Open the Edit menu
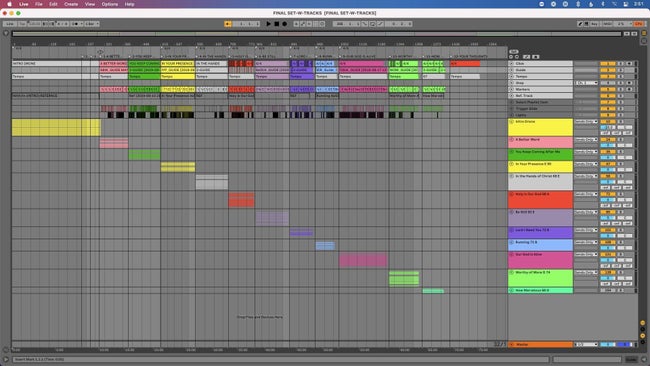650x366 pixels. [53, 4]
